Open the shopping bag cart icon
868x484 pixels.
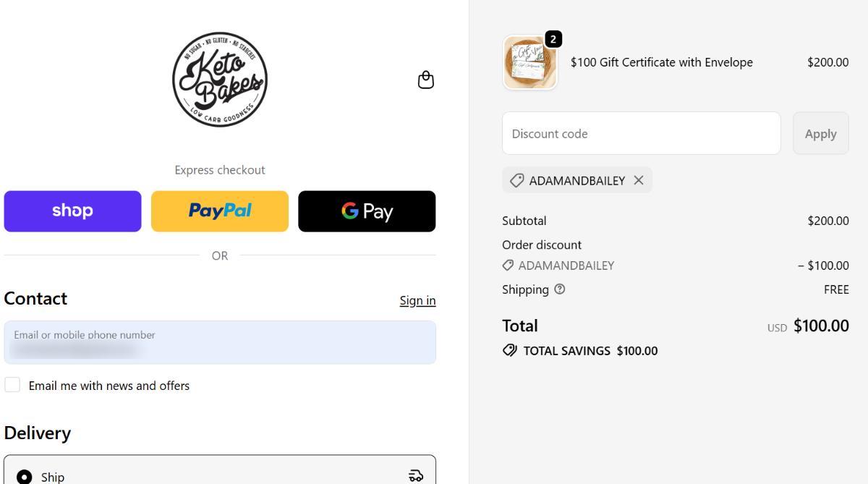[x=426, y=80]
